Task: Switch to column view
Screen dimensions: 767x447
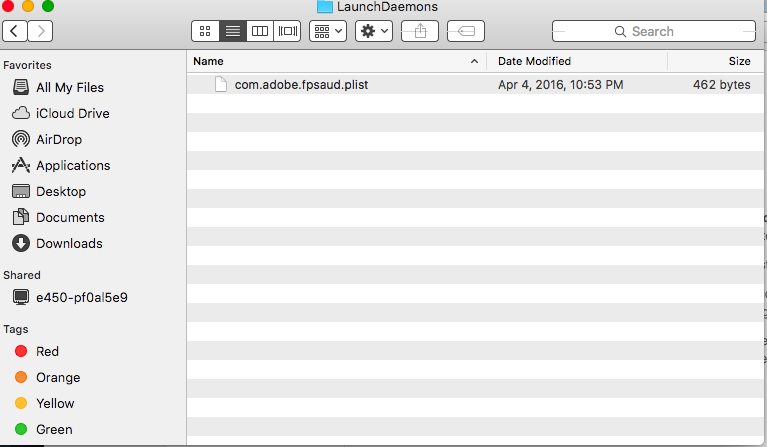Action: tap(260, 31)
